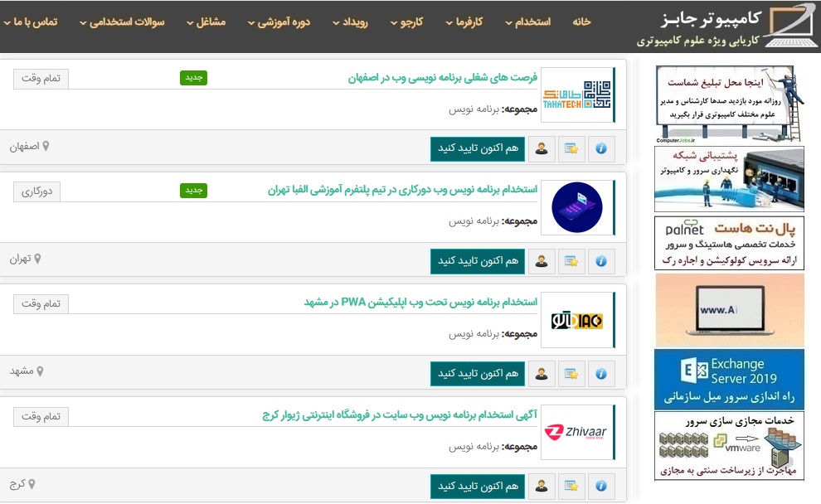Click the تمام وقت tag on Karaj job
This screenshot has height=504, width=821.
pos(41,417)
